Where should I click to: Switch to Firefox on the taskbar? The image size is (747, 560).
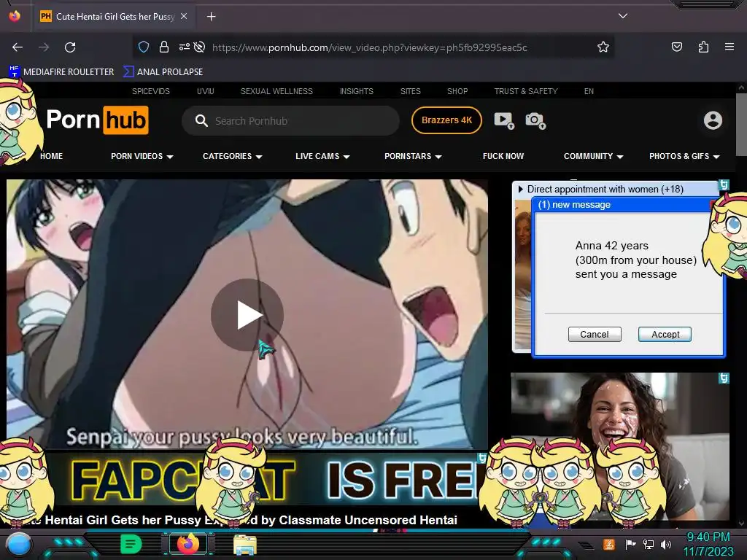pyautogui.click(x=187, y=544)
